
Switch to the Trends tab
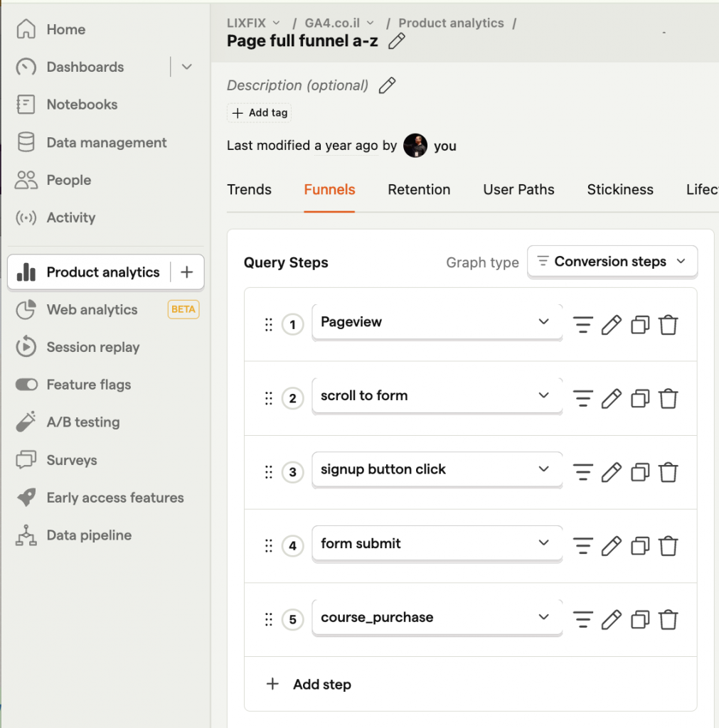[x=249, y=189]
